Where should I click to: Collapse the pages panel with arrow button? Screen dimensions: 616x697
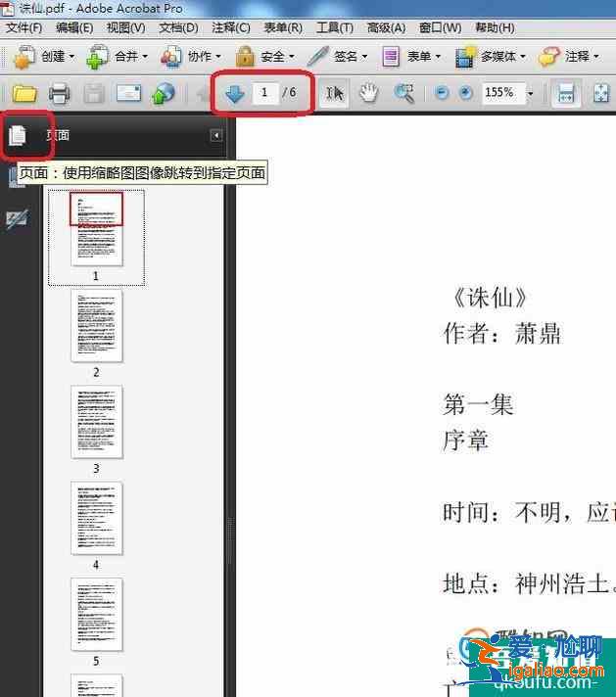click(216, 135)
